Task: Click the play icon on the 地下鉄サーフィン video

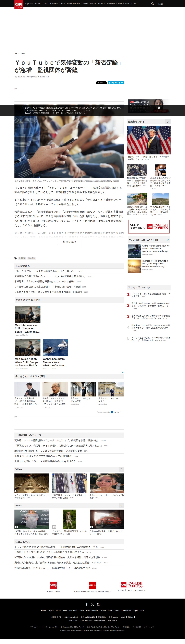Action: click(x=54, y=491)
